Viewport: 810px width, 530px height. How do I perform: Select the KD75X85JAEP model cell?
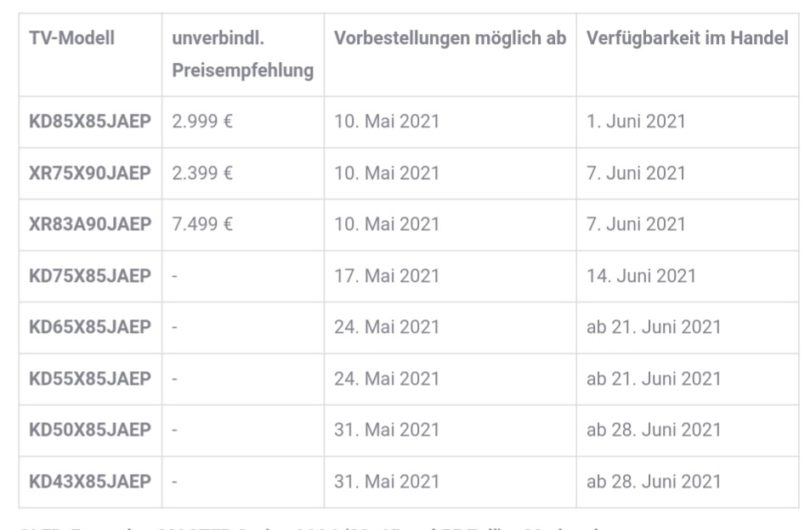pos(90,276)
